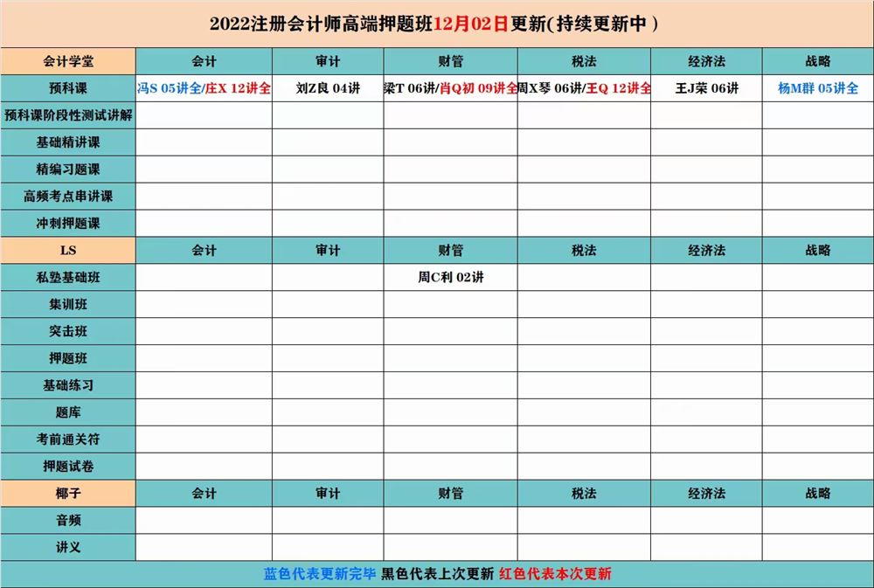The image size is (874, 588).
Task: Select the '王J荣 06讲' cell
Action: click(x=706, y=88)
